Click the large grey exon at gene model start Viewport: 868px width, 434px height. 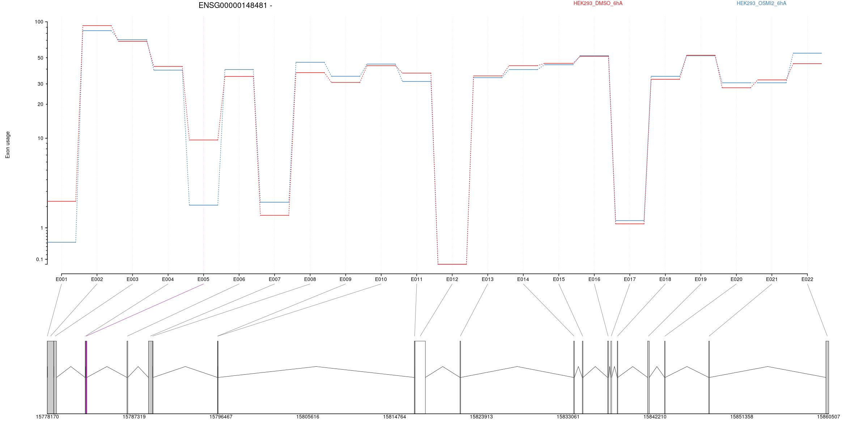pyautogui.click(x=51, y=377)
